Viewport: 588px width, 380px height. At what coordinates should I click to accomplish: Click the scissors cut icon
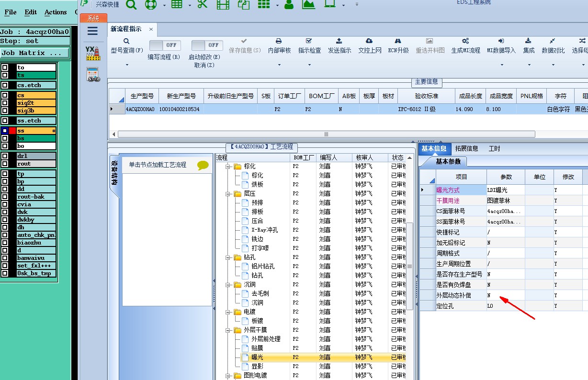coord(202,4)
